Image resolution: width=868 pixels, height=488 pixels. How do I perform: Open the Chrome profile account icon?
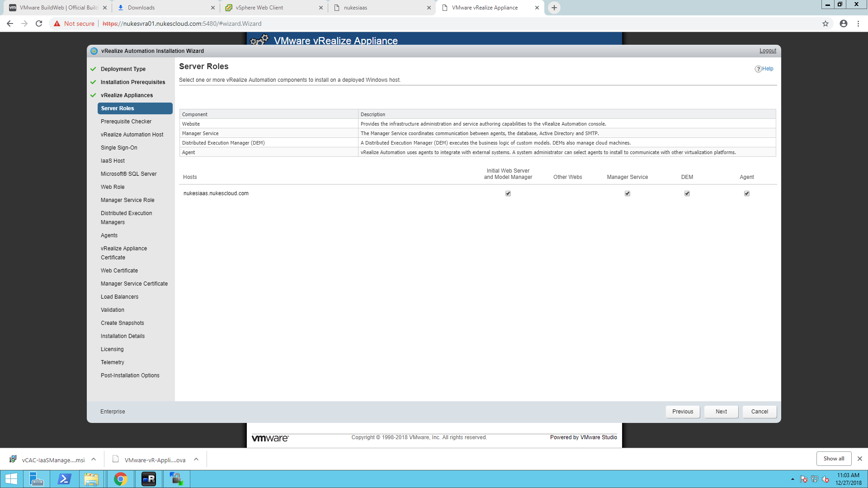844,23
